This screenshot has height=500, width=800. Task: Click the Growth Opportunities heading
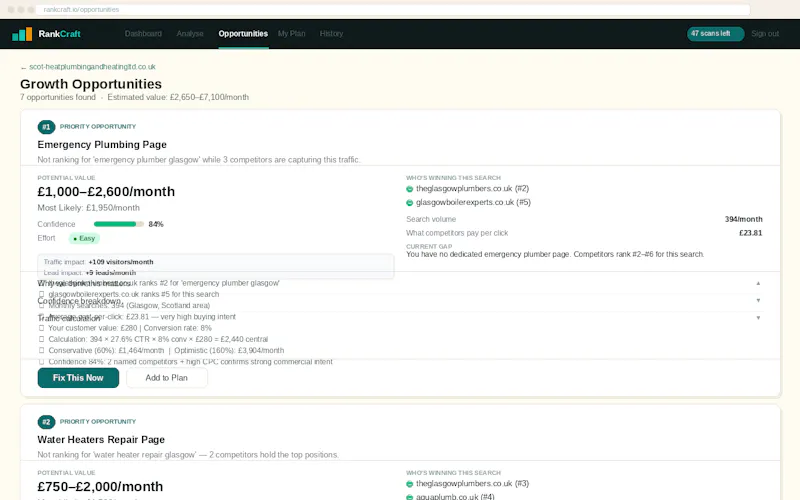pyautogui.click(x=91, y=84)
